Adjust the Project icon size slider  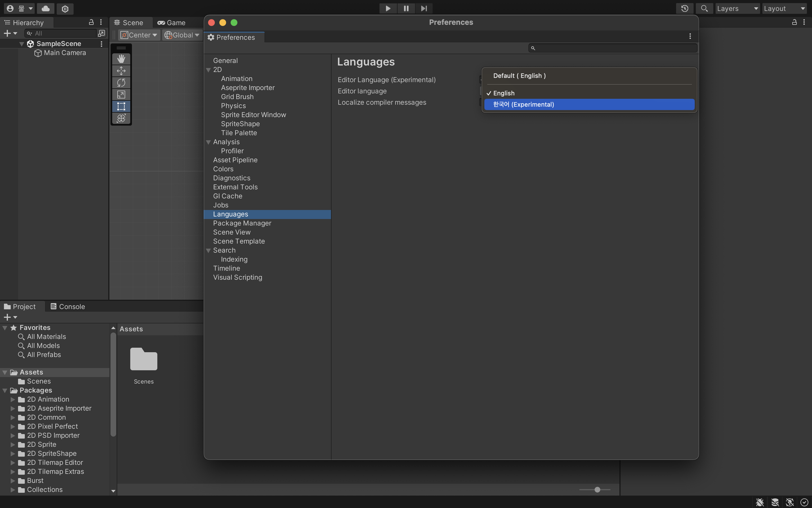point(597,490)
